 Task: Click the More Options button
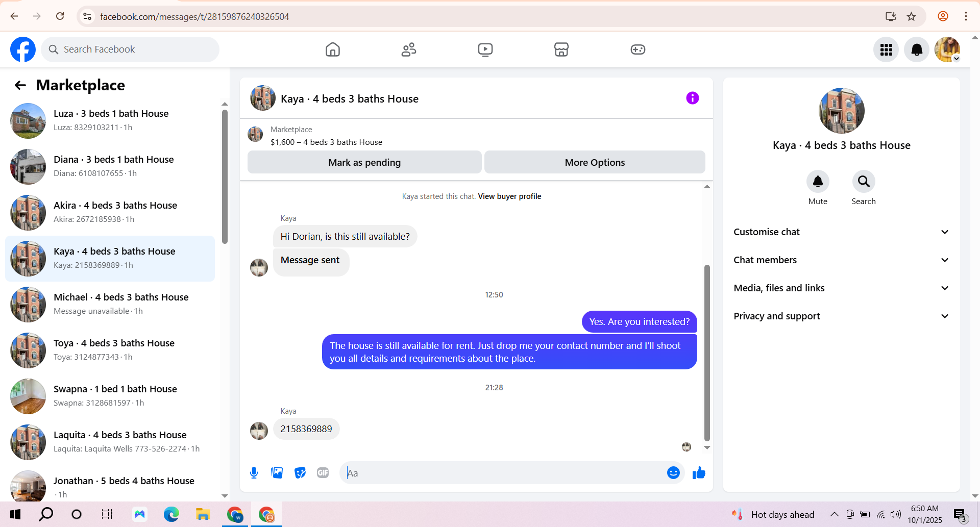595,162
